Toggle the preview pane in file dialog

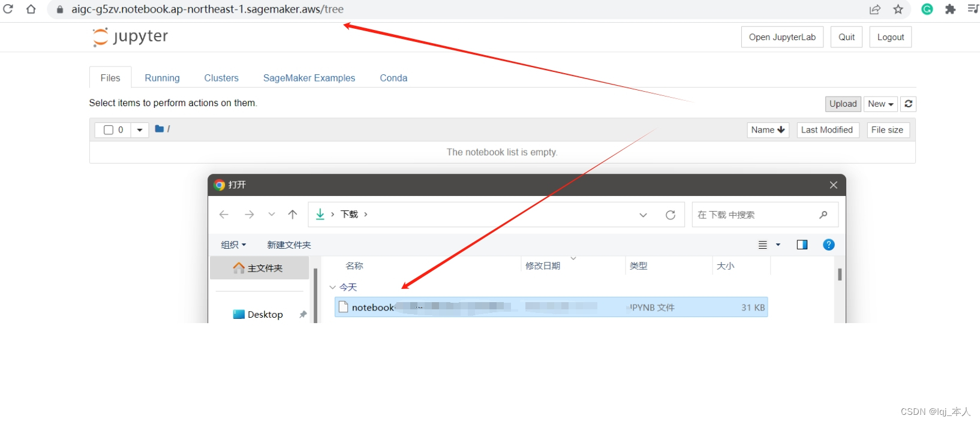click(x=802, y=245)
